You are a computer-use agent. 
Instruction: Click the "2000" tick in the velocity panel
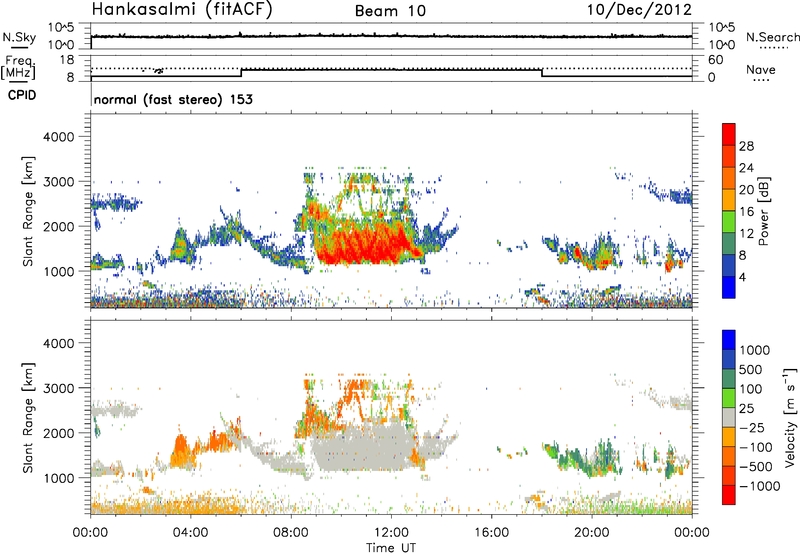point(59,433)
